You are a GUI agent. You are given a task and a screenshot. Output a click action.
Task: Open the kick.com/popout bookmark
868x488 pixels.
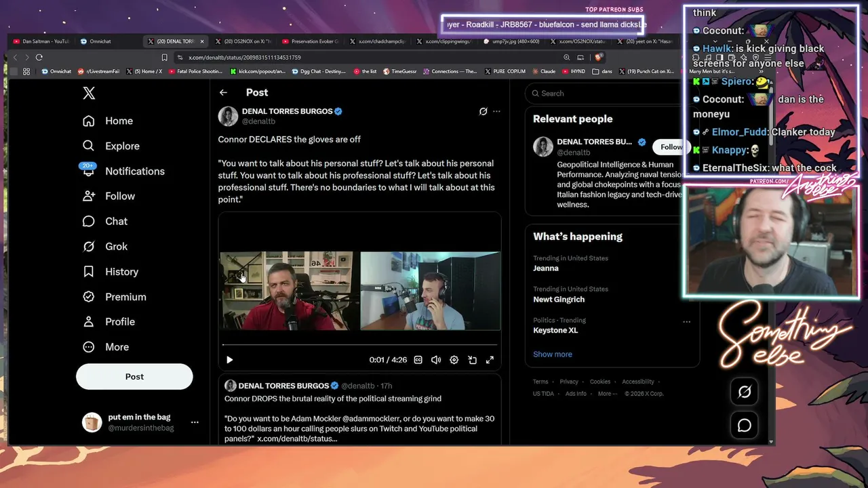258,71
